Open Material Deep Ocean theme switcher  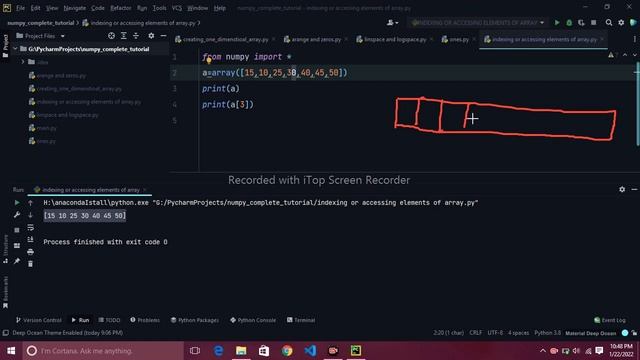click(x=591, y=333)
